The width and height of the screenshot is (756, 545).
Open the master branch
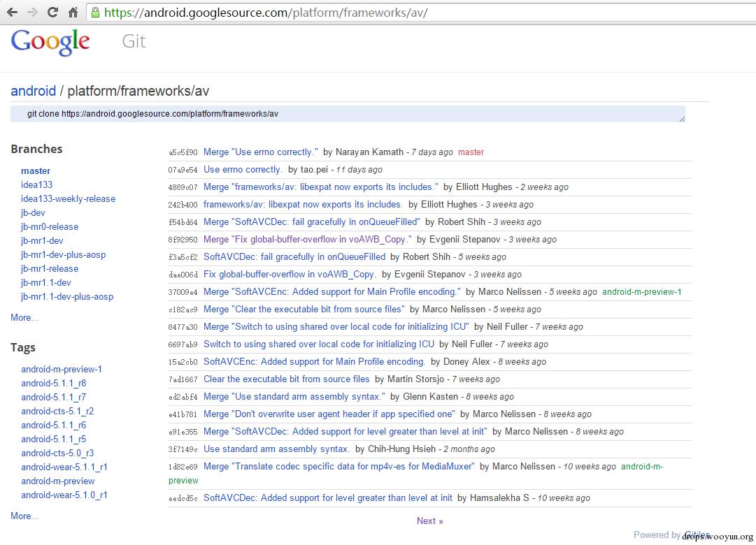(x=36, y=170)
